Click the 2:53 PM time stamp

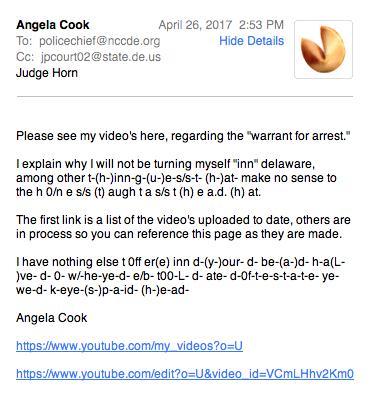point(261,25)
